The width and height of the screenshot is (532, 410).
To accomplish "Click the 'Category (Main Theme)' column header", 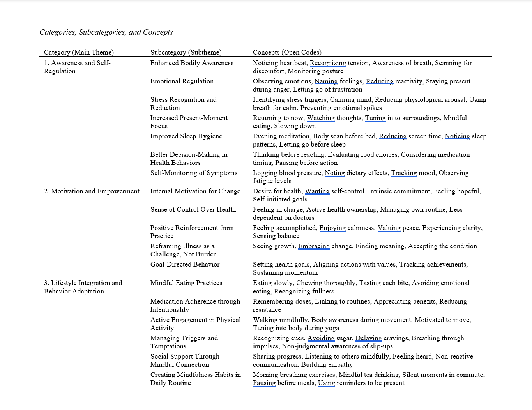I will pyautogui.click(x=79, y=52).
